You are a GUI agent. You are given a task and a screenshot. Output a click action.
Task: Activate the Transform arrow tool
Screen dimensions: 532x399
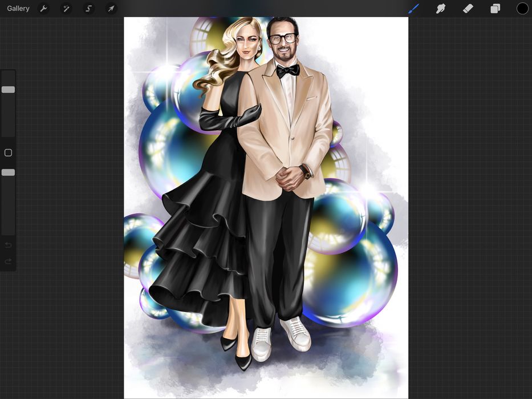tap(111, 9)
